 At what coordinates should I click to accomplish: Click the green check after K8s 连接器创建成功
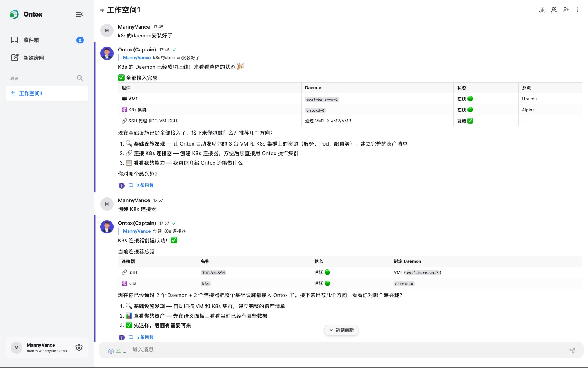coord(174,240)
